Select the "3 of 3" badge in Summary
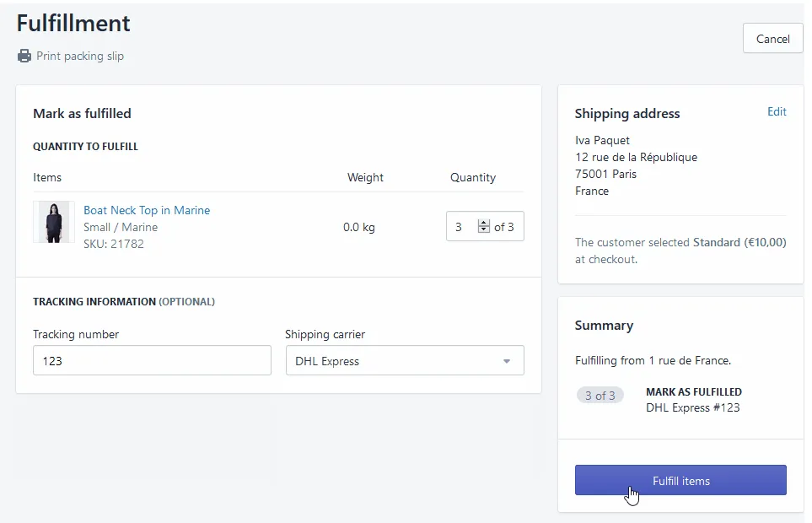812x523 pixels. click(x=600, y=396)
